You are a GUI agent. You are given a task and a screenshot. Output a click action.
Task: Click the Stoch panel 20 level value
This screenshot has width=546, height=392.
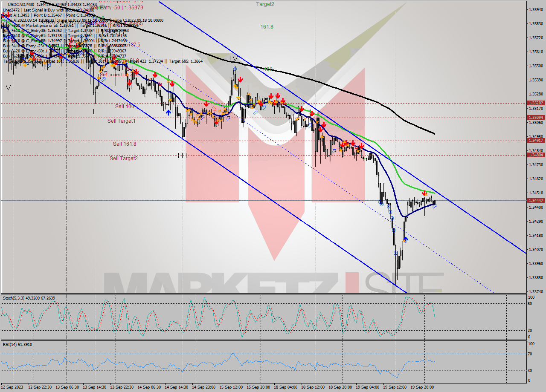[x=531, y=330]
